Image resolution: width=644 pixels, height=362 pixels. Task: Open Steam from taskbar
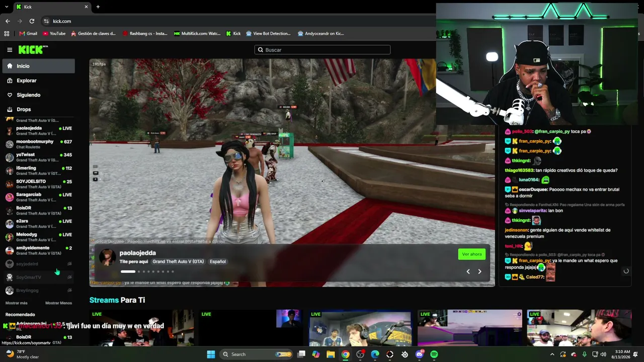coord(405,354)
